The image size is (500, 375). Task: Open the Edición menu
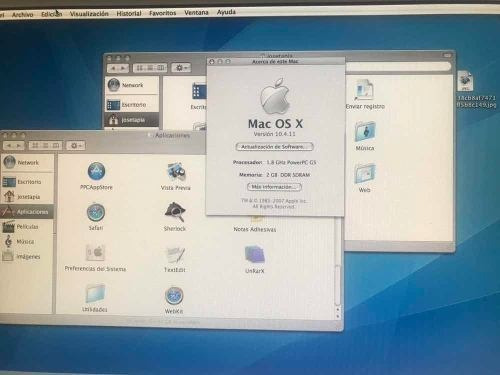click(52, 14)
